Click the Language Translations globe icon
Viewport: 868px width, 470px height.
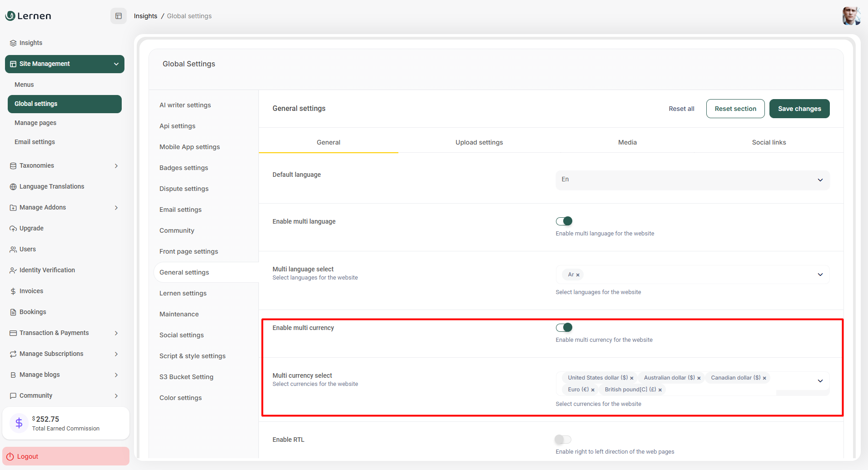(13, 187)
